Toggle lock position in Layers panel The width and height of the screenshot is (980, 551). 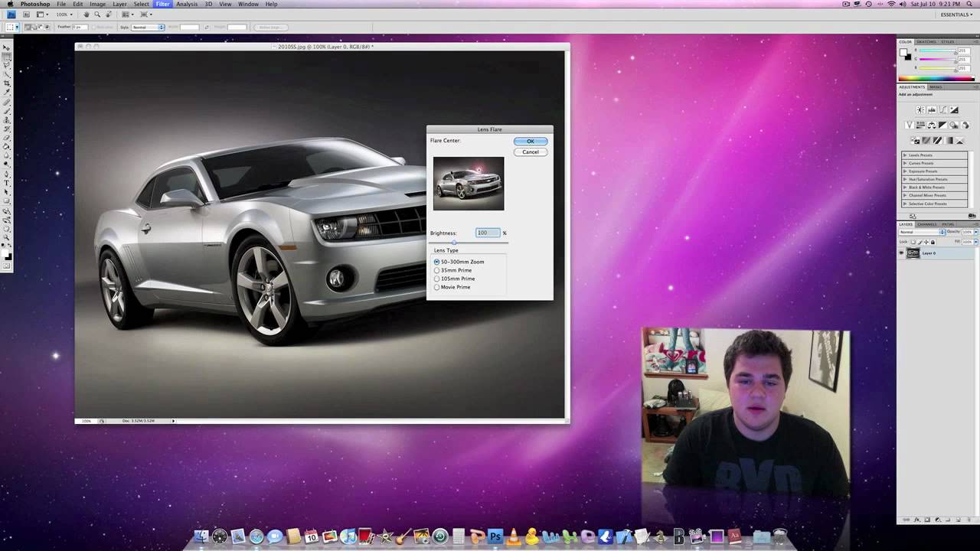[x=926, y=242]
